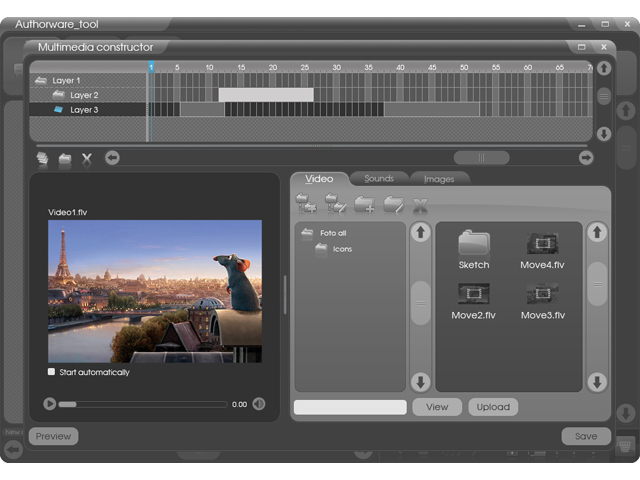Click Layer 2 folder icon
Viewport: 640px width, 480px height.
point(59,95)
